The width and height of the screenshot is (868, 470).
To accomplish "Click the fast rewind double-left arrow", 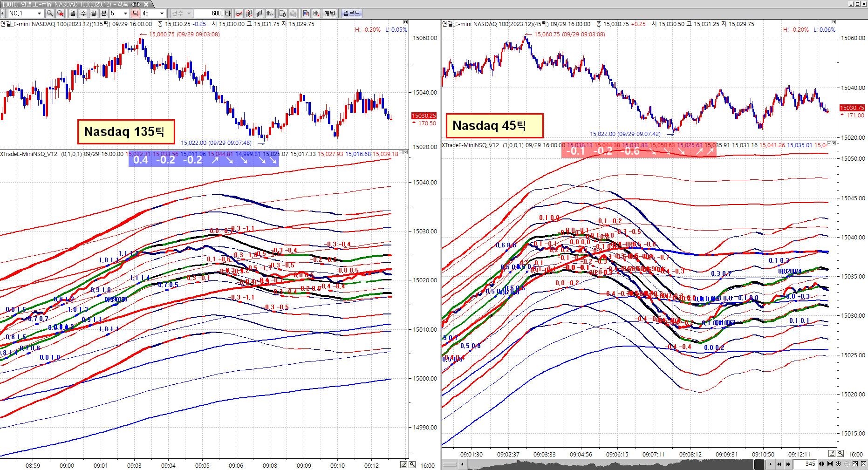I will point(779,464).
